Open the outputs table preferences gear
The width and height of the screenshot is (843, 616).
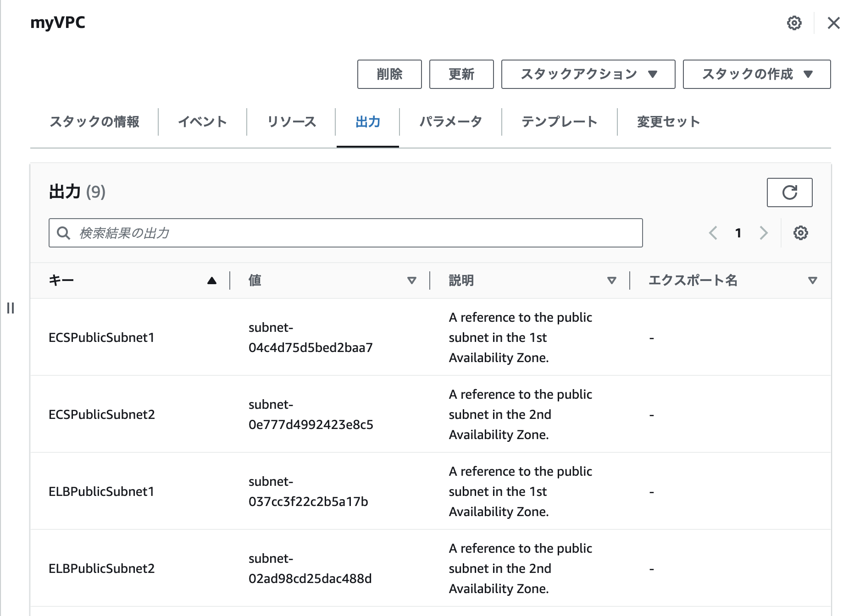pyautogui.click(x=800, y=233)
